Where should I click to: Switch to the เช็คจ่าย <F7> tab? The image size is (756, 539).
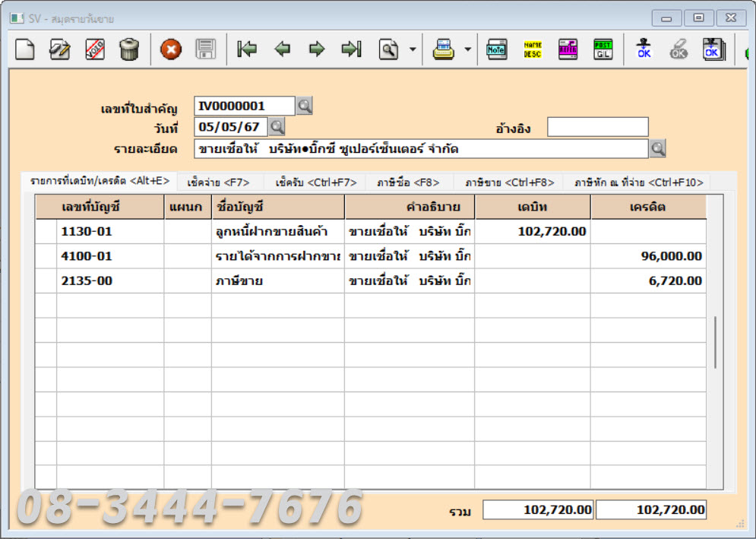coord(218,182)
